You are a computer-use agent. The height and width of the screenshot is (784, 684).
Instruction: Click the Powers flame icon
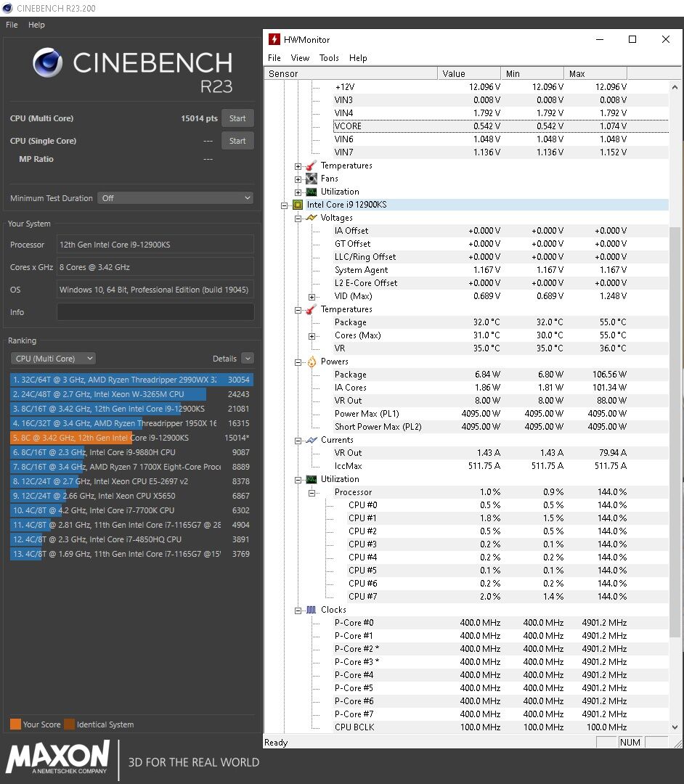coord(312,362)
